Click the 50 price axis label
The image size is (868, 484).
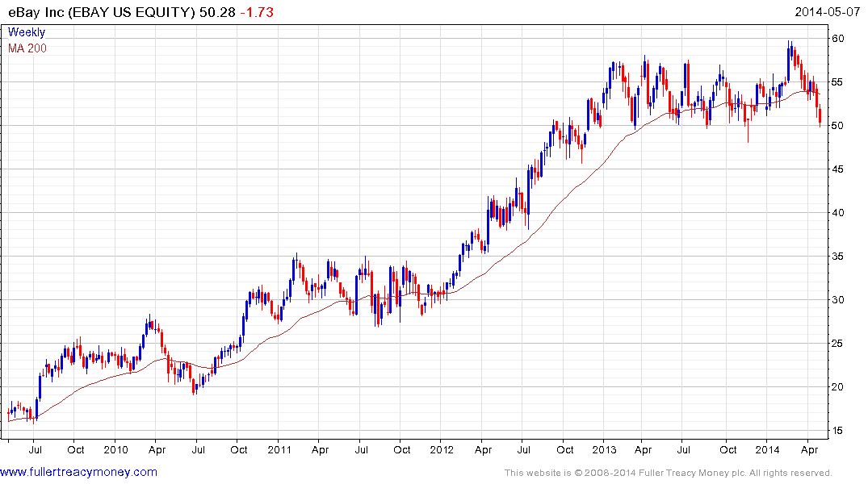tap(837, 126)
